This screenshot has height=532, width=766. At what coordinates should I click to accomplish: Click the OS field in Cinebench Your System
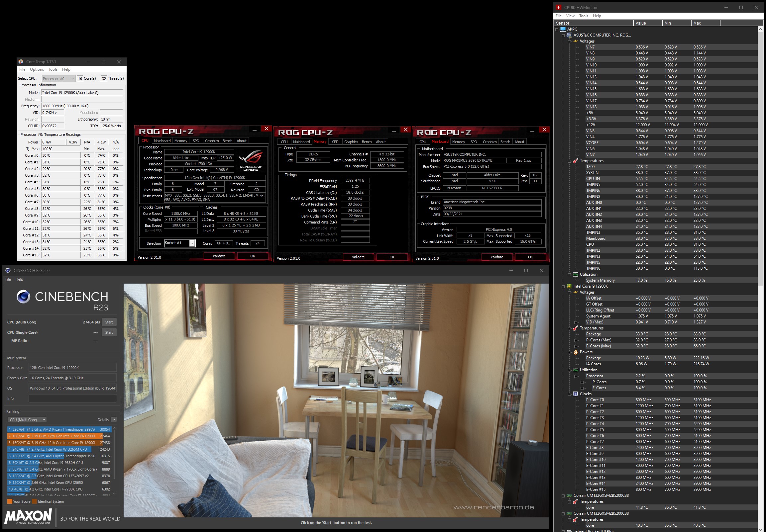pos(73,388)
